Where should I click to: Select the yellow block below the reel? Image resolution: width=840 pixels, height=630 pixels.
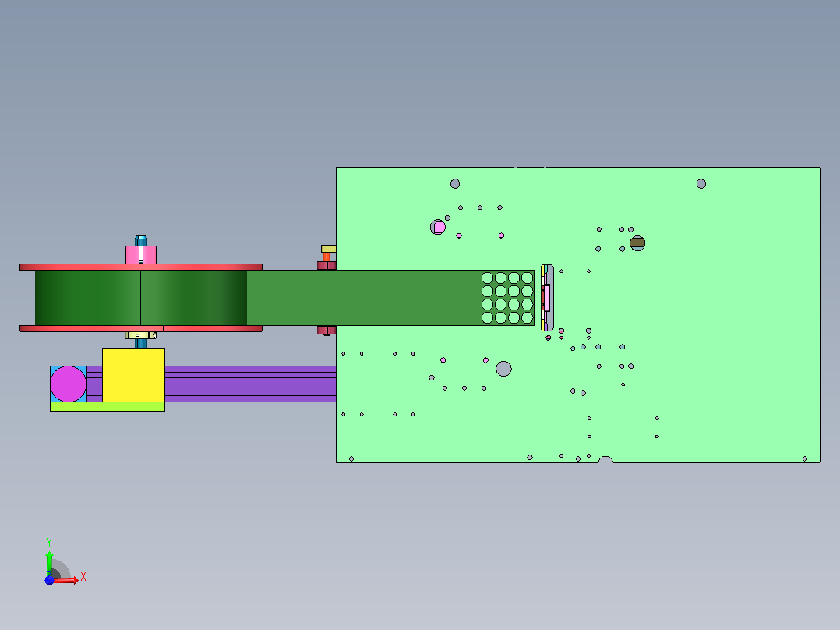133,375
